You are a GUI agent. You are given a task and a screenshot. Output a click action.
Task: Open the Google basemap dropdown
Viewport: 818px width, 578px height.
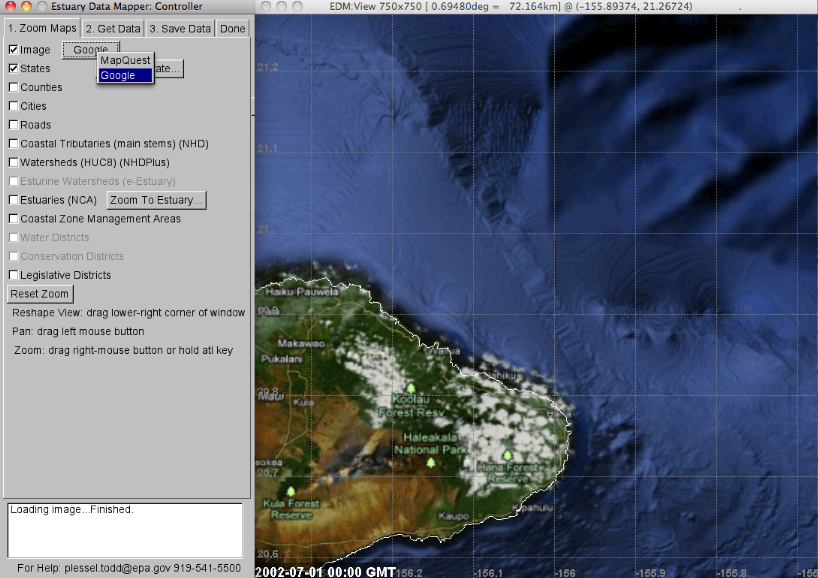tap(89, 49)
